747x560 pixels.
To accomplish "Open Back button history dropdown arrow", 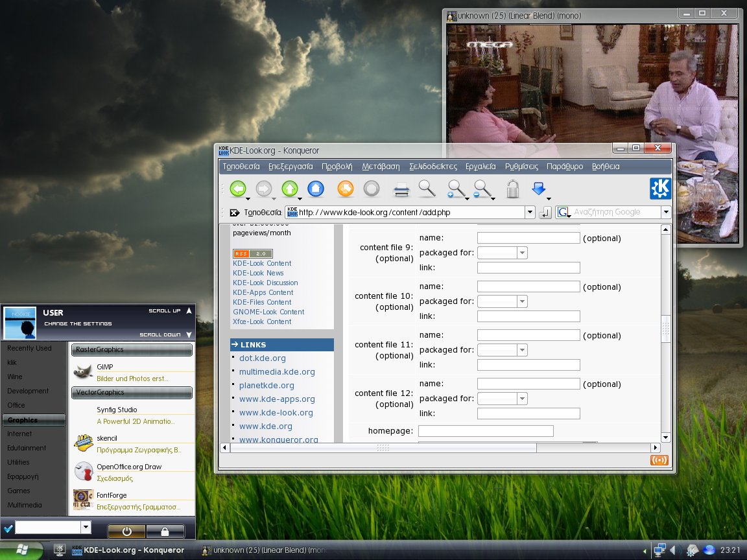I will (248, 198).
